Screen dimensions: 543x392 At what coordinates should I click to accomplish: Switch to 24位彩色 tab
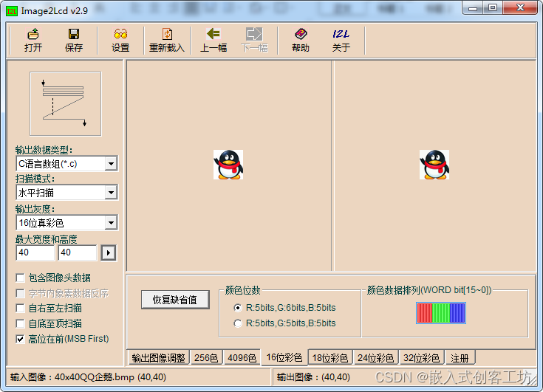(376, 358)
